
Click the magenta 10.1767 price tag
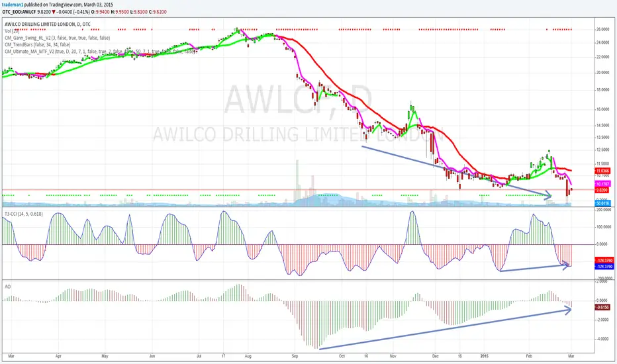tap(603, 184)
